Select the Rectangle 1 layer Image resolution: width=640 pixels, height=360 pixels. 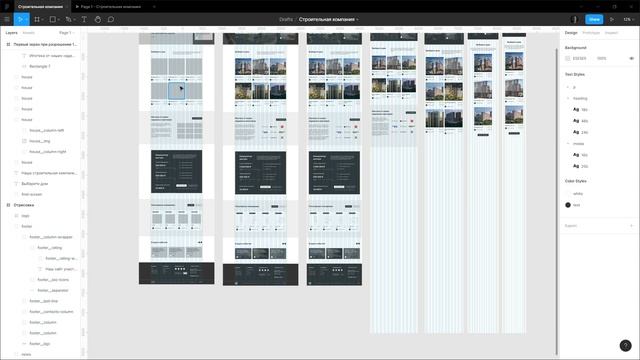click(x=40, y=66)
